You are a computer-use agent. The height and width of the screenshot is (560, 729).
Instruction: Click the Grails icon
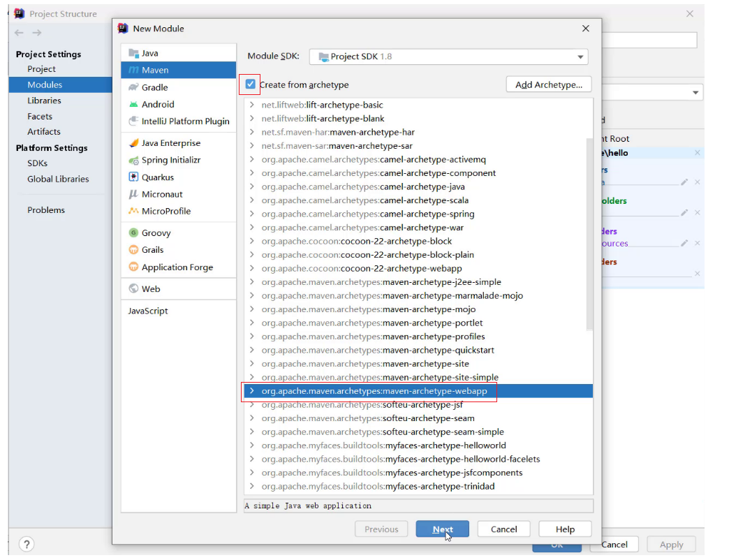(x=133, y=249)
